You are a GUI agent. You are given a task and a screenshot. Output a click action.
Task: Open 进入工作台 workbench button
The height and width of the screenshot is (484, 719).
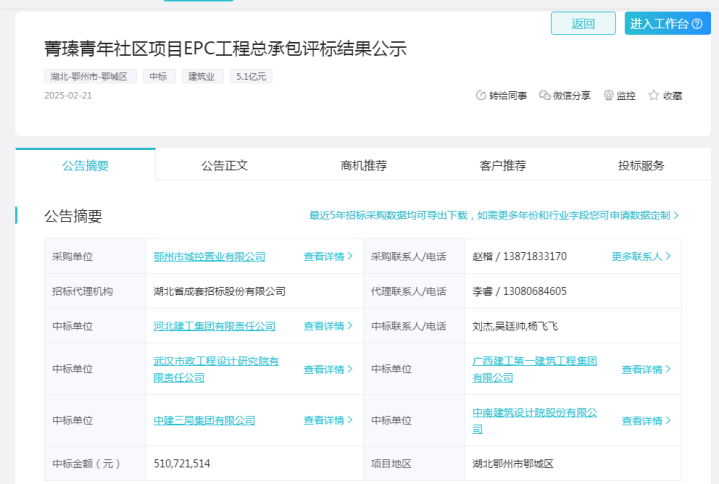pos(667,23)
